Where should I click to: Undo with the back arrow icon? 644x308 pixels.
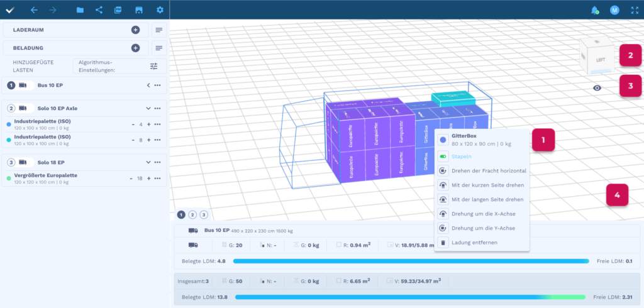click(x=34, y=10)
